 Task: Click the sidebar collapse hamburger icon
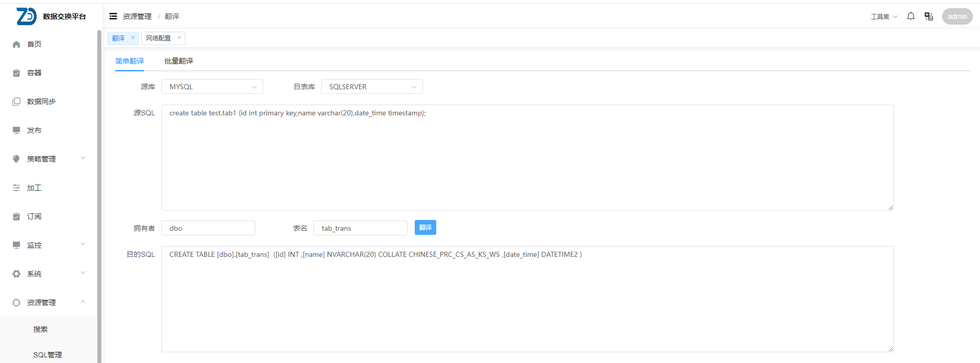(x=113, y=16)
